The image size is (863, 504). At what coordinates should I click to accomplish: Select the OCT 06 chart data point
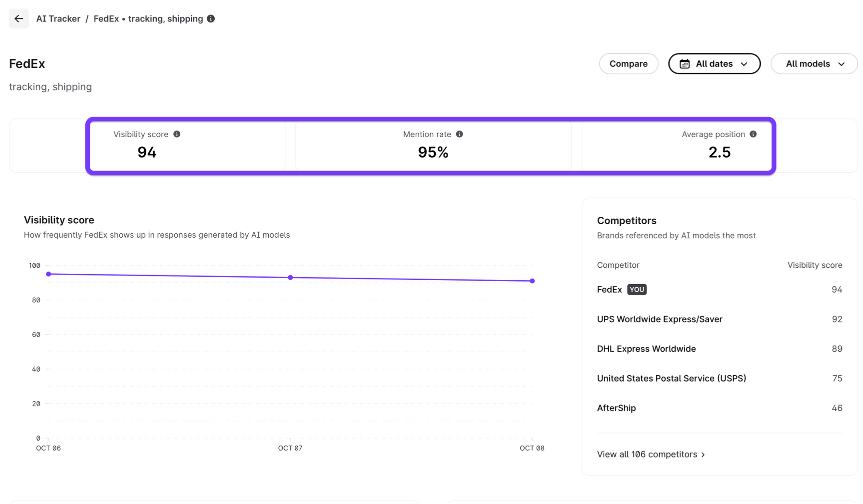[49, 274]
